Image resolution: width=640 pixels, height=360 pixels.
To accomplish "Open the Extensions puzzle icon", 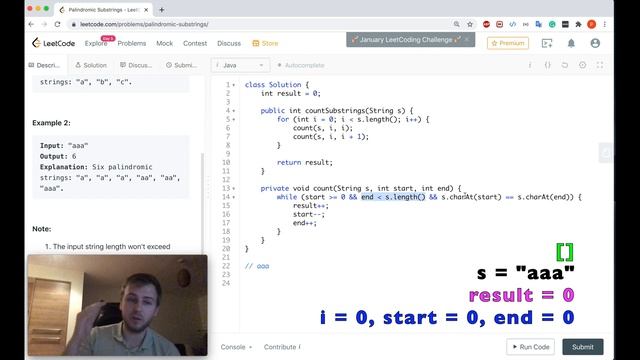I will pyautogui.click(x=578, y=24).
